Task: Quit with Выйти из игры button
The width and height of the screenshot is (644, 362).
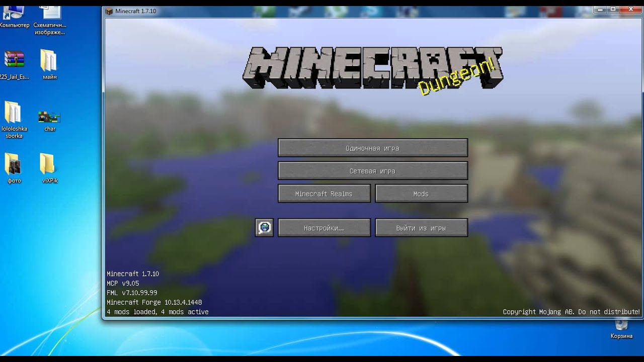Action: pos(421,228)
